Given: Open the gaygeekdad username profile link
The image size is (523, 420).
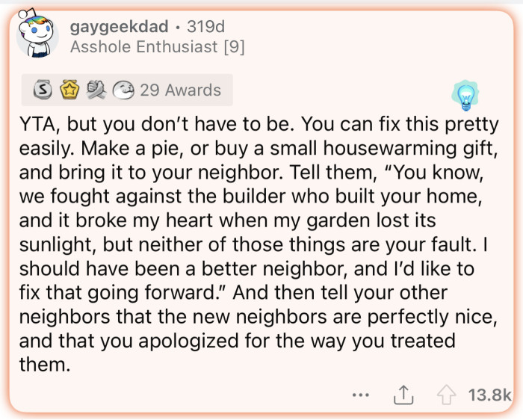Looking at the screenshot, I should pyautogui.click(x=119, y=27).
